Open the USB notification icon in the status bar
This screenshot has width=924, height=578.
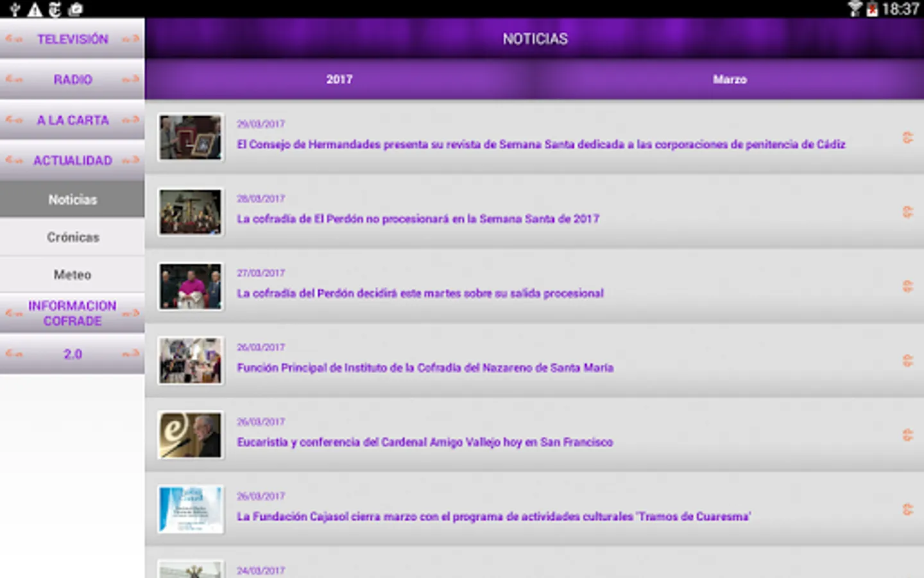pyautogui.click(x=14, y=9)
